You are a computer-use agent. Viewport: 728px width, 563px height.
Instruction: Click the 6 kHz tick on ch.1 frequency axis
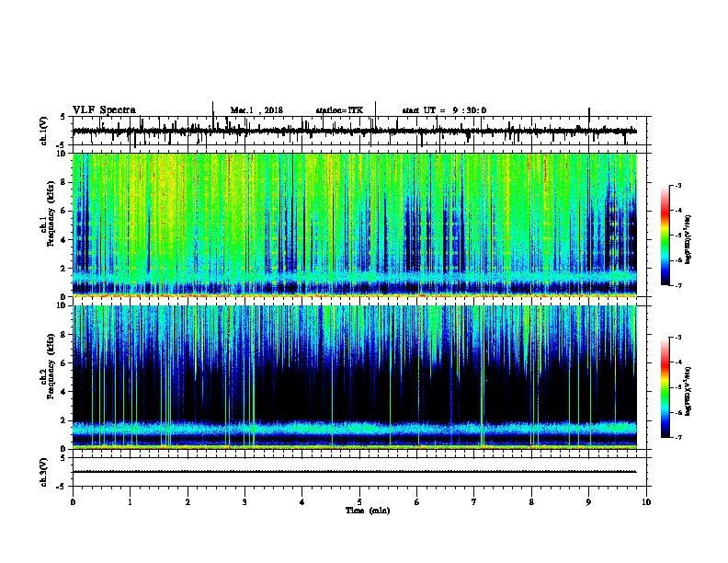pos(63,211)
